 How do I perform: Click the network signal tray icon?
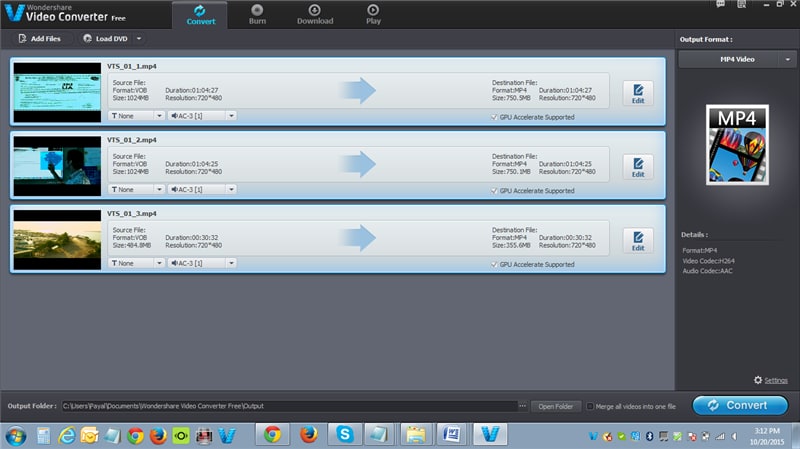tap(720, 436)
